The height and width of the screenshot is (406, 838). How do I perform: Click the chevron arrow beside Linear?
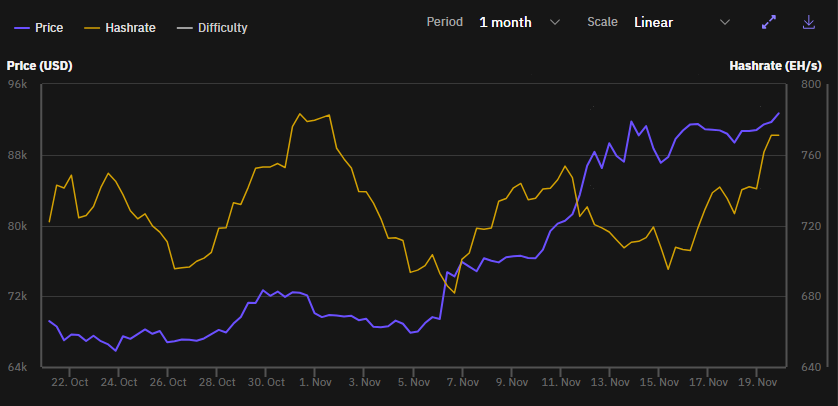(726, 22)
